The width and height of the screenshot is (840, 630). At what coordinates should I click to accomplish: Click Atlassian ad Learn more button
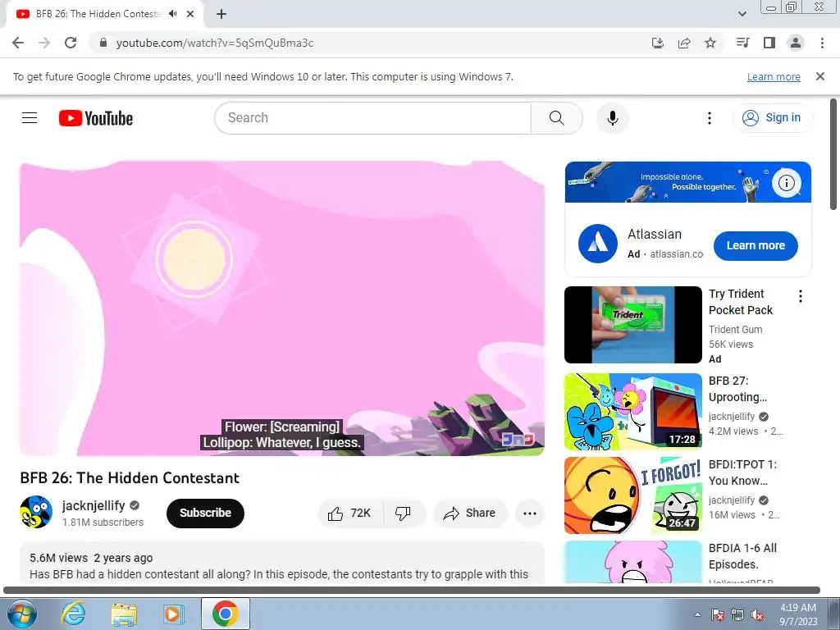[x=756, y=246]
